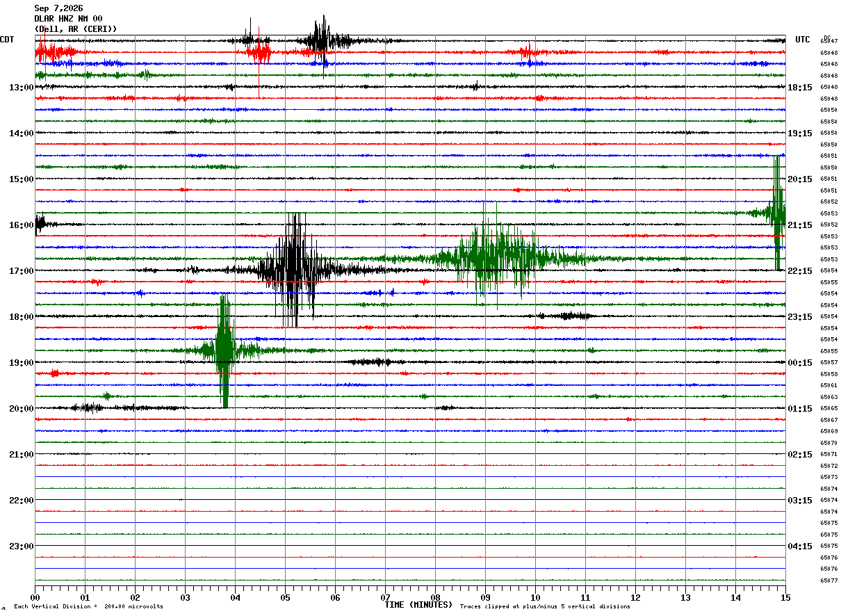Click the 13:00 CDT time label
This screenshot has height=616, width=841.
point(21,87)
